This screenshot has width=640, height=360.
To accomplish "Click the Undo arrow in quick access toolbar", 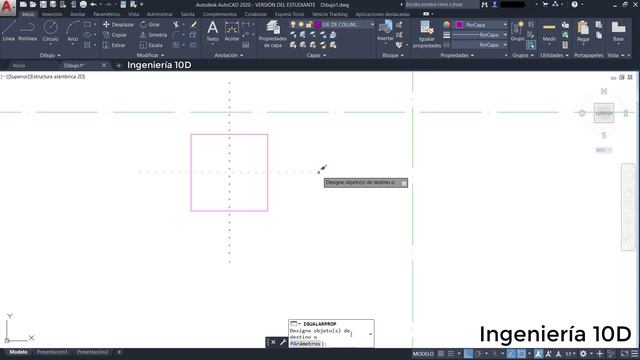I will [x=93, y=4].
